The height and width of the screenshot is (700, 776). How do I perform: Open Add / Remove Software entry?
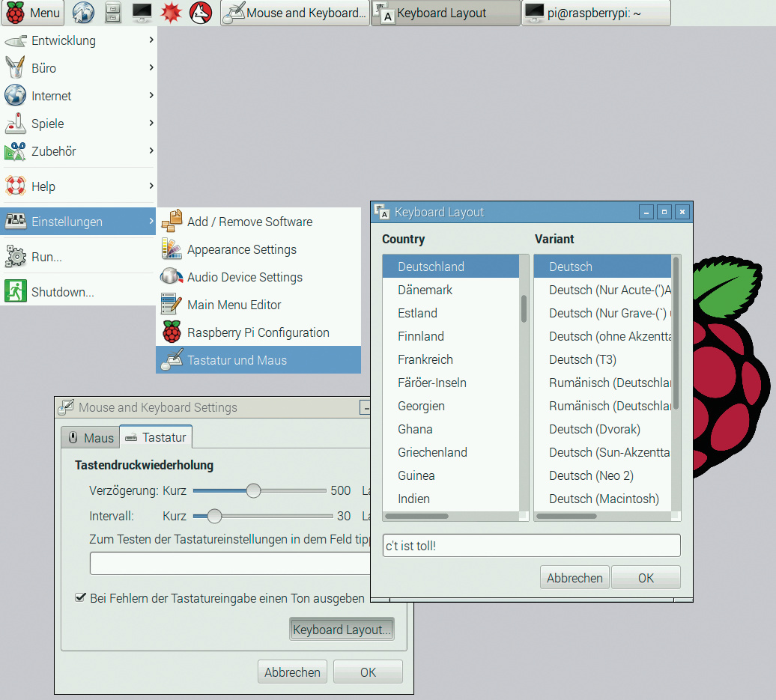tap(258, 222)
